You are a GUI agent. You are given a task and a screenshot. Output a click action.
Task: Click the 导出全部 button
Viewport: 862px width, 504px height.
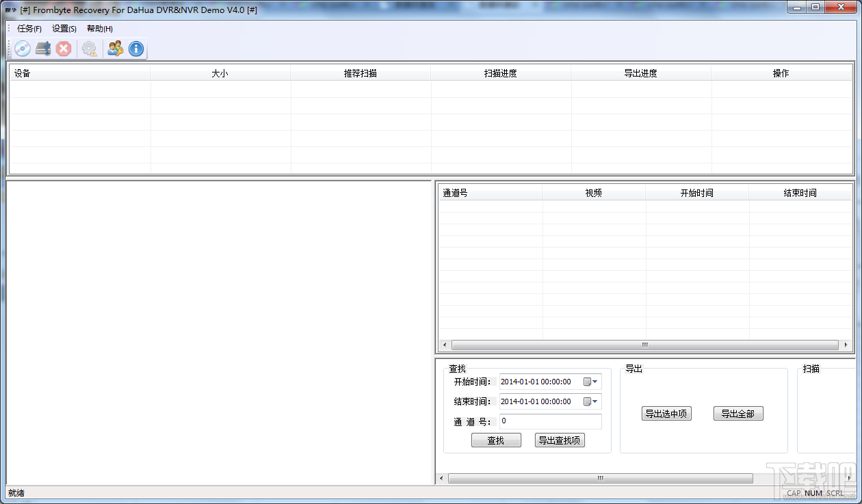(x=738, y=414)
